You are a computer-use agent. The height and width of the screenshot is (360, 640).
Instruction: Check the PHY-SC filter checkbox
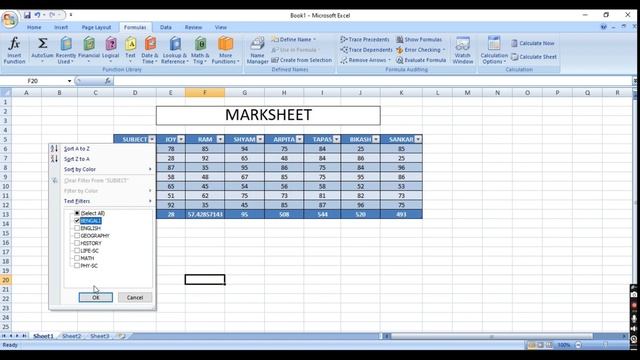pos(77,265)
